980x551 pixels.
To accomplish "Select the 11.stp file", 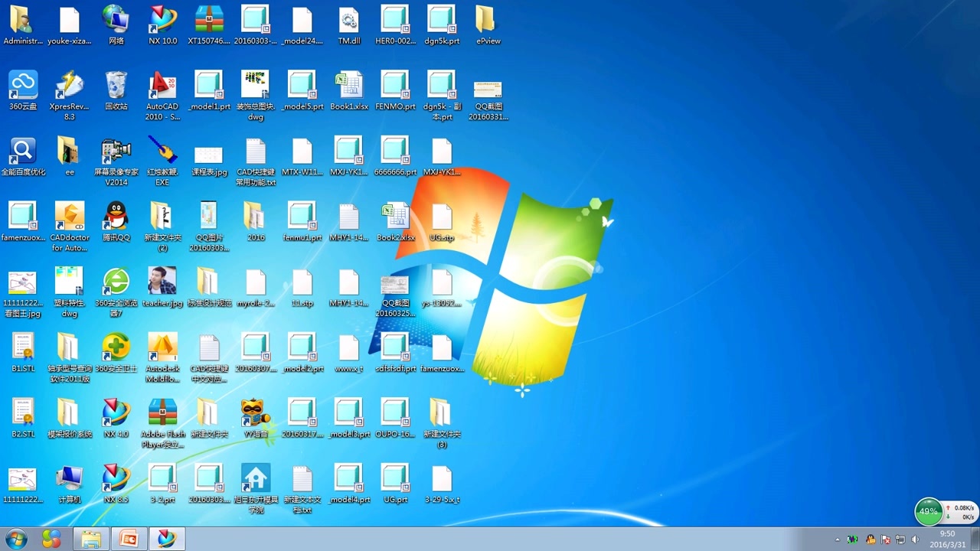I will (302, 287).
